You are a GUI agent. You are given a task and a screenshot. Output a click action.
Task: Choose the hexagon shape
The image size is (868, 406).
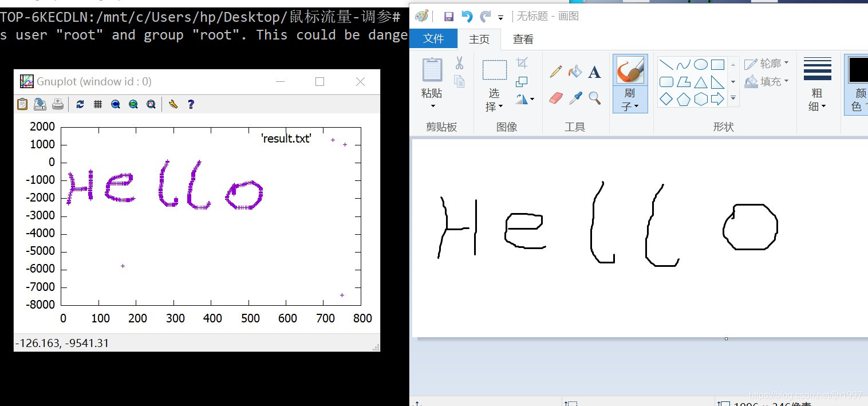point(701,99)
